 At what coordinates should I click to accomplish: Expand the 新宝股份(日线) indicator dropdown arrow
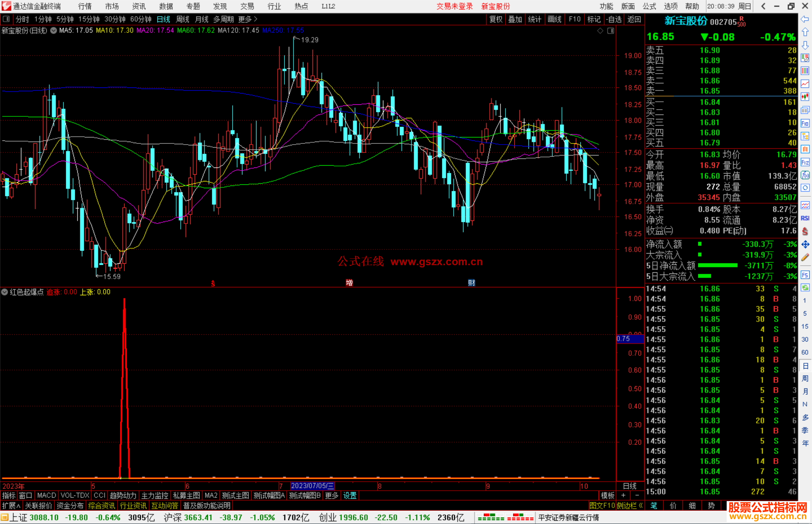pyautogui.click(x=53, y=31)
